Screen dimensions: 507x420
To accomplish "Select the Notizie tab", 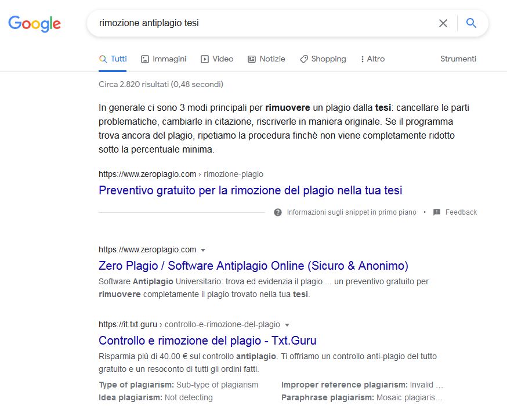I will point(266,59).
